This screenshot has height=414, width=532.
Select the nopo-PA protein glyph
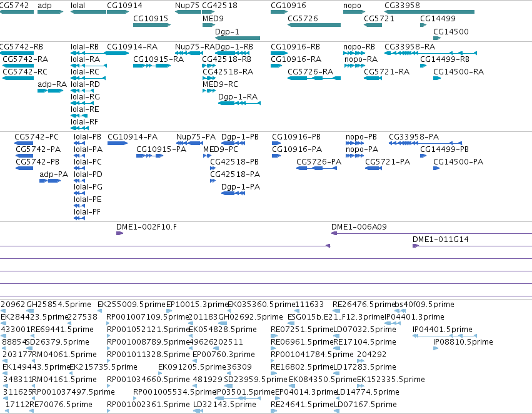354,156
